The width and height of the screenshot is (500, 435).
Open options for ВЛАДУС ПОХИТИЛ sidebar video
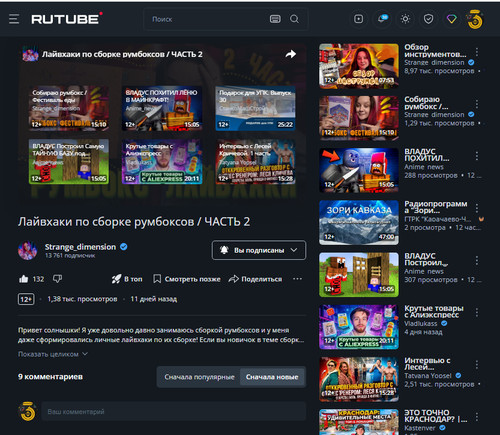point(477,156)
